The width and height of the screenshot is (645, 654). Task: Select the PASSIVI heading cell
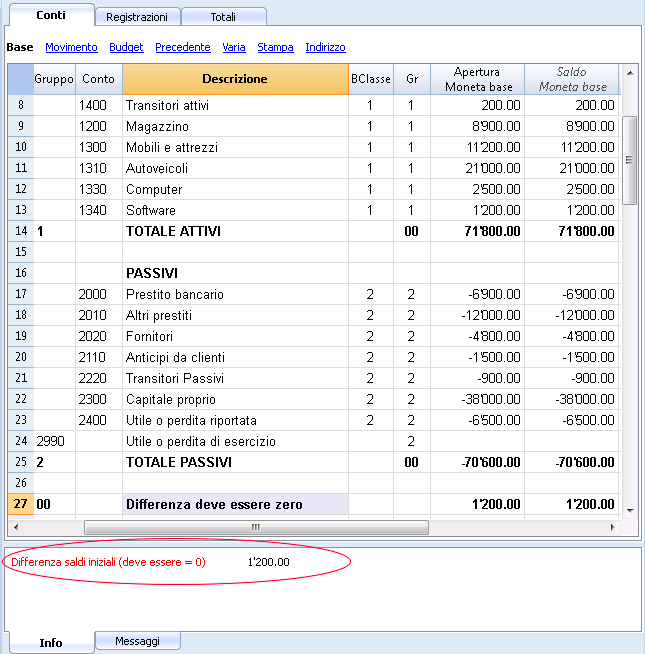[x=235, y=273]
